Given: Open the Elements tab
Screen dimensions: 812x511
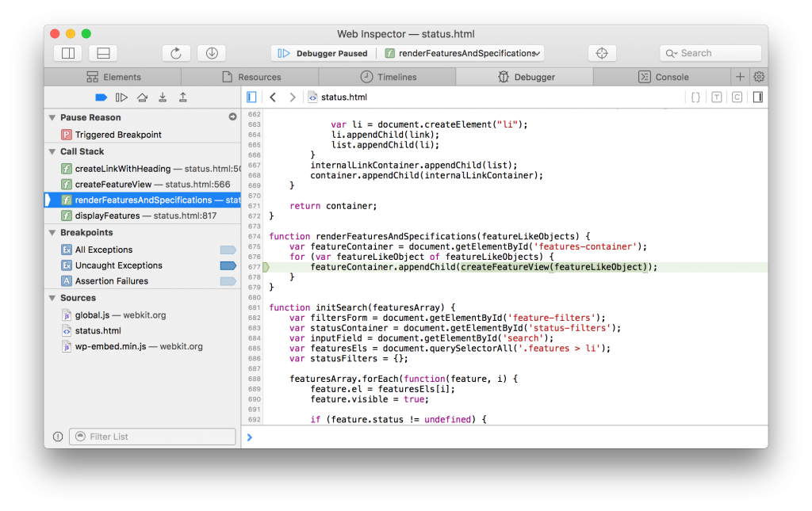Looking at the screenshot, I should tap(121, 77).
